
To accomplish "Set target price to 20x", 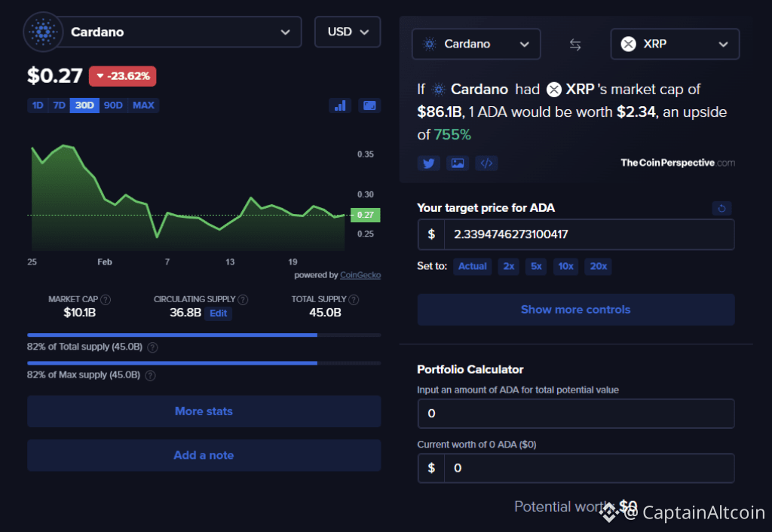I will (598, 266).
